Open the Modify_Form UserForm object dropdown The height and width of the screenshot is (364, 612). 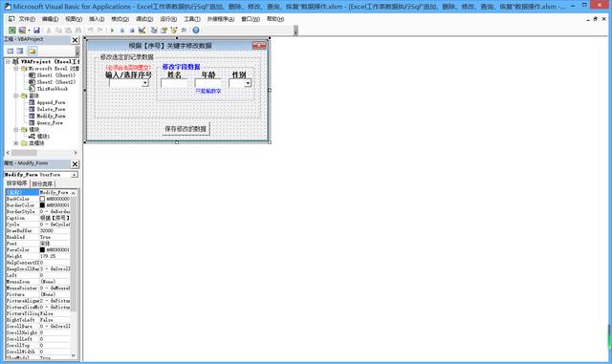coord(75,175)
